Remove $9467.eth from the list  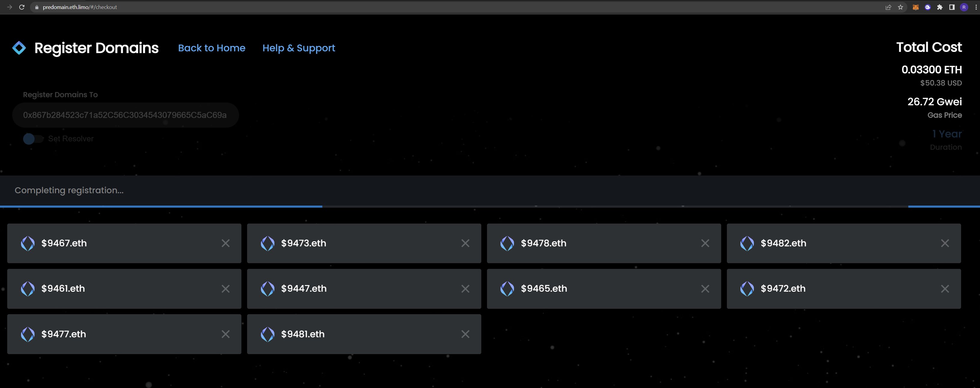(x=225, y=243)
